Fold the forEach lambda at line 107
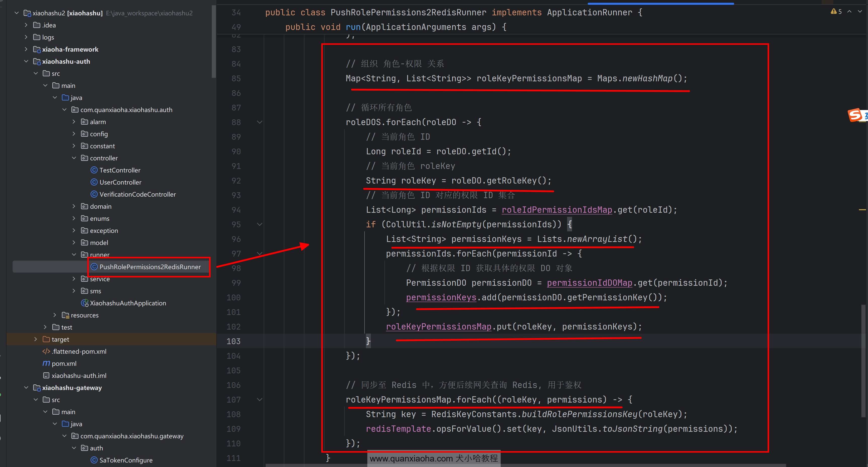This screenshot has width=868, height=467. (x=259, y=400)
